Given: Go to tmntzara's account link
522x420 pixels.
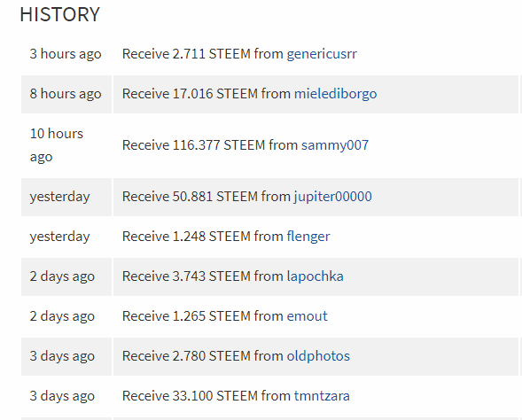Looking at the screenshot, I should click(322, 396).
